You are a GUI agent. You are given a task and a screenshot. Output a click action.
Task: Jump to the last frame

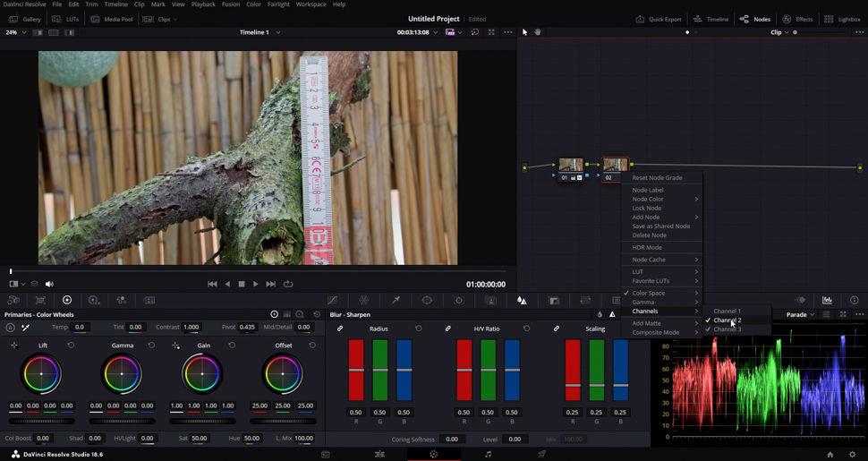[271, 285]
